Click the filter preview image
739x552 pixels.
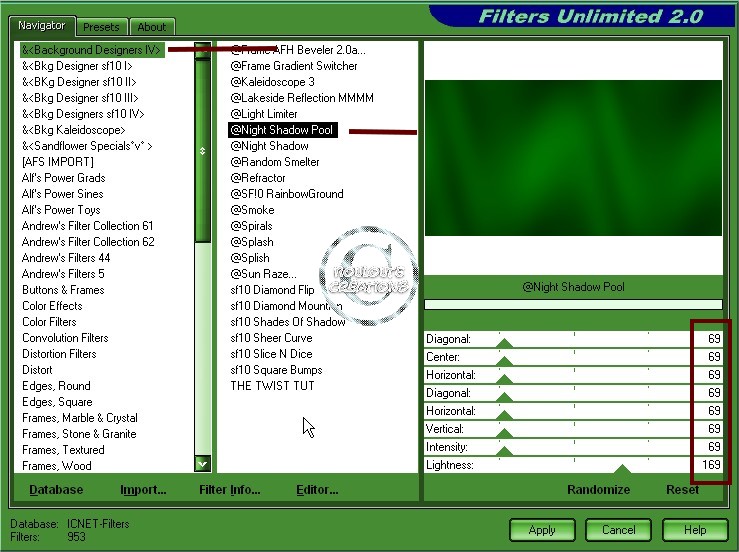coord(573,158)
